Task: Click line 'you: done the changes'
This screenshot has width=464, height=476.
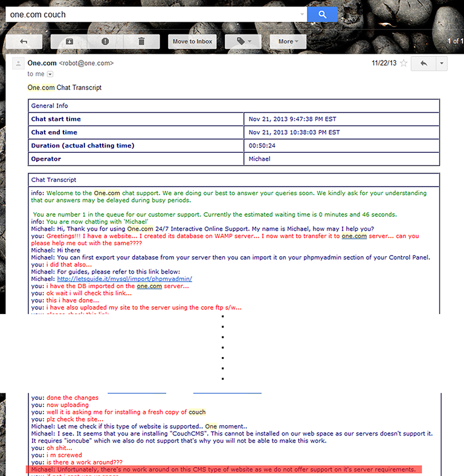Action: pyautogui.click(x=65, y=397)
